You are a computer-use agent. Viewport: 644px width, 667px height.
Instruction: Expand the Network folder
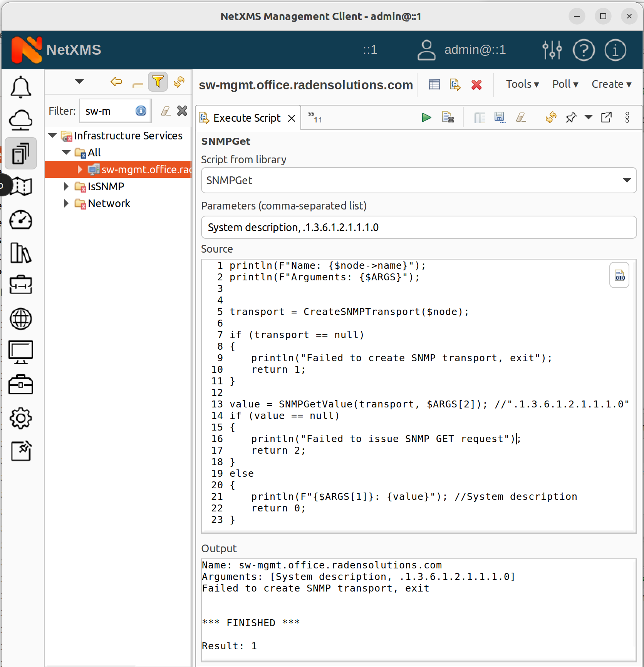point(66,203)
